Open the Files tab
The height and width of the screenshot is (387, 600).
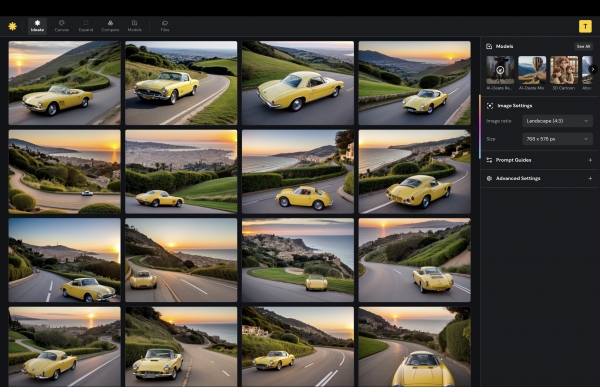pos(165,26)
